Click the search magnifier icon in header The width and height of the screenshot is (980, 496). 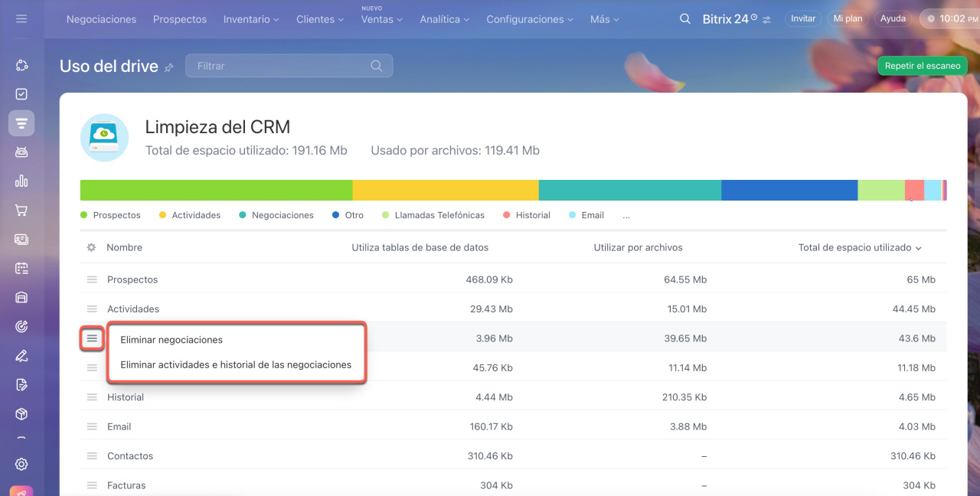685,18
